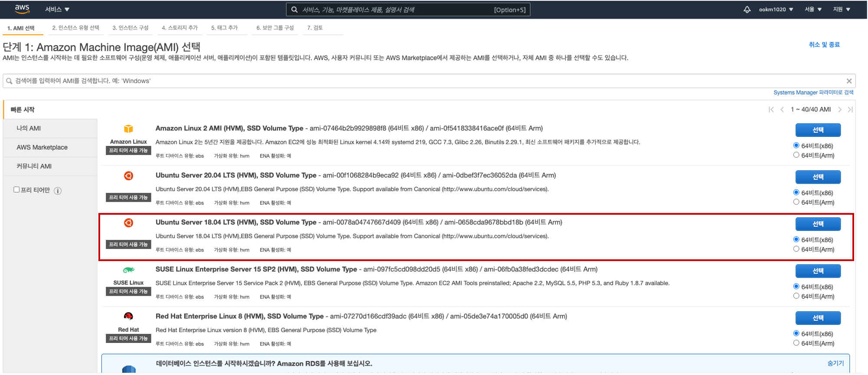Click 숨기기 link on RDS banner
868x375 pixels.
[835, 363]
